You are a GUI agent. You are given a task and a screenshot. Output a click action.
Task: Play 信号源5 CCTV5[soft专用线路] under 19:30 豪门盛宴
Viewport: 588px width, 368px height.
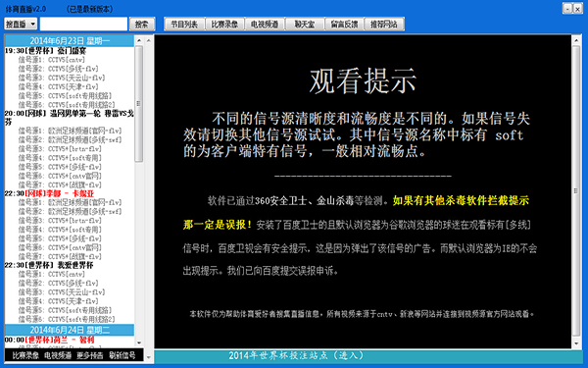(65, 96)
